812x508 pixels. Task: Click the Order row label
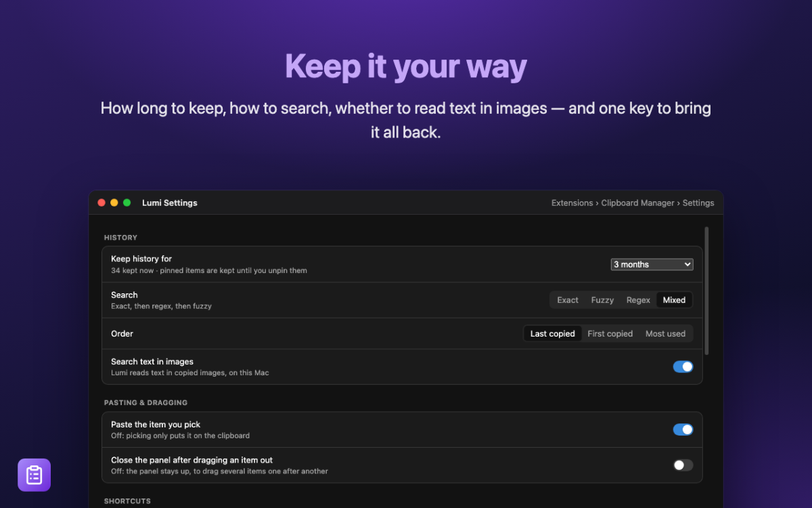(x=122, y=334)
